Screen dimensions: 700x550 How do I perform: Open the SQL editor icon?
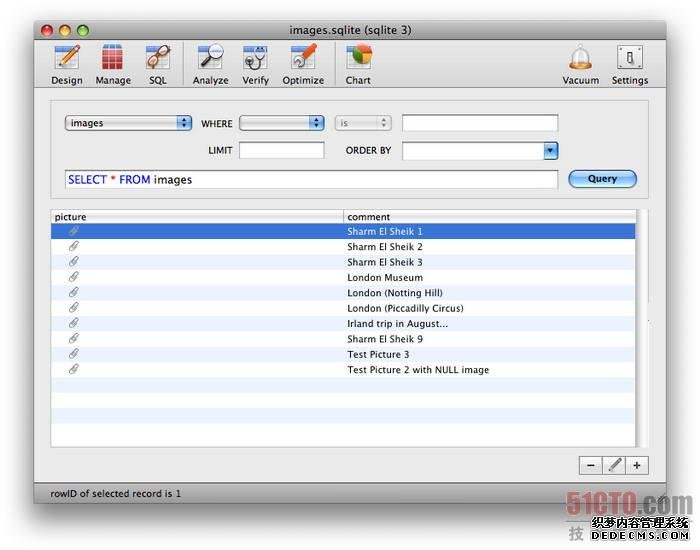point(158,59)
